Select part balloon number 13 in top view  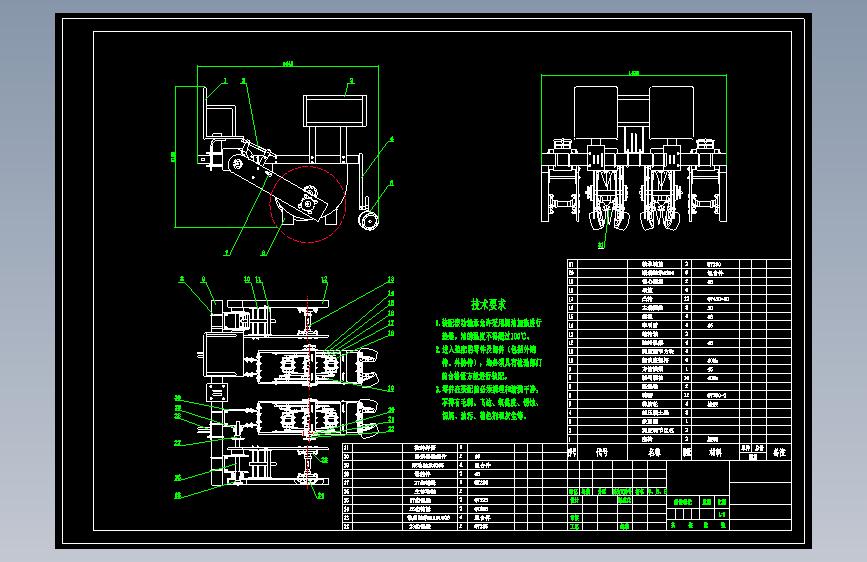[391, 280]
